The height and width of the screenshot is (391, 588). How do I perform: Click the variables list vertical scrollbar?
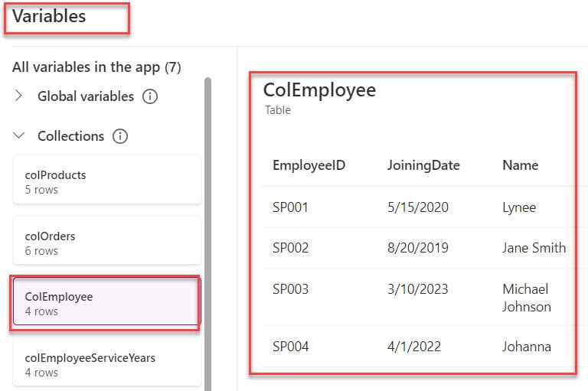tap(207, 233)
